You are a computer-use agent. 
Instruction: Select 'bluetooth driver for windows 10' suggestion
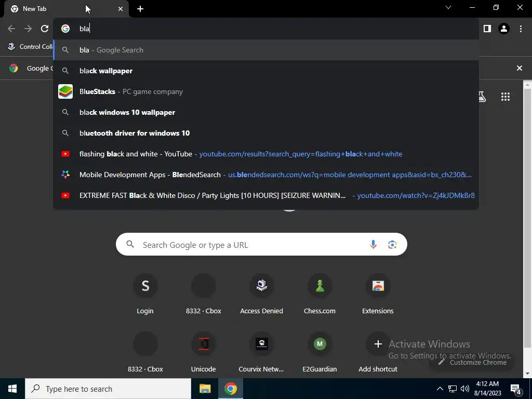266,133
